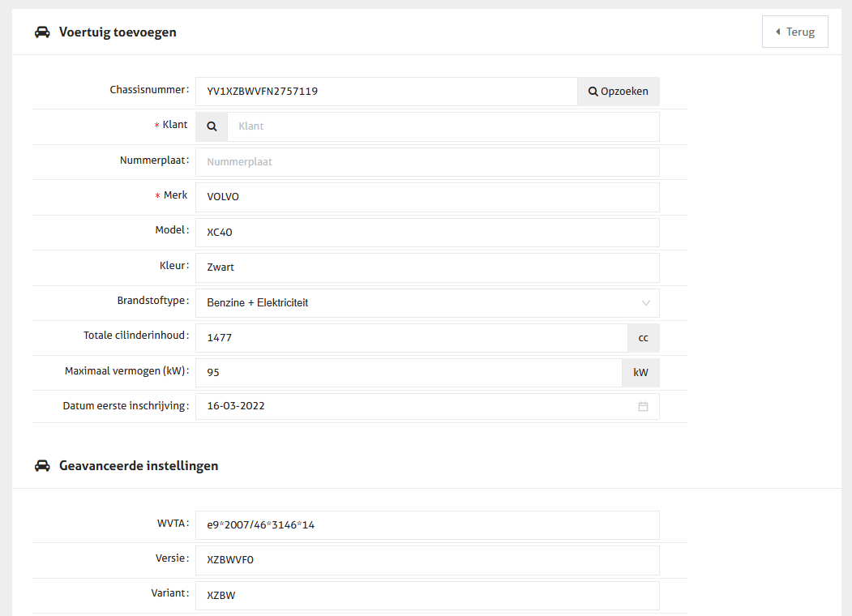
Task: Click the WVTA input field
Action: (x=427, y=525)
